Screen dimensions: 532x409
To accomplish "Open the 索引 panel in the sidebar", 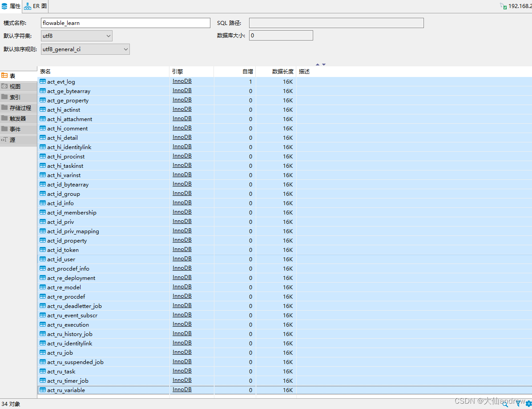I will tap(18, 97).
